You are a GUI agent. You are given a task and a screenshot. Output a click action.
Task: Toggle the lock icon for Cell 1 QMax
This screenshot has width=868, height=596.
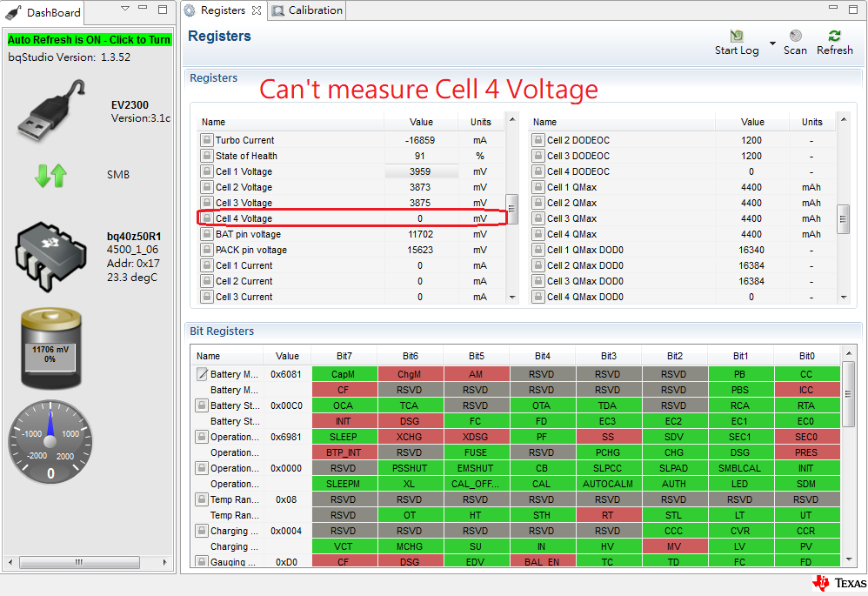(537, 187)
